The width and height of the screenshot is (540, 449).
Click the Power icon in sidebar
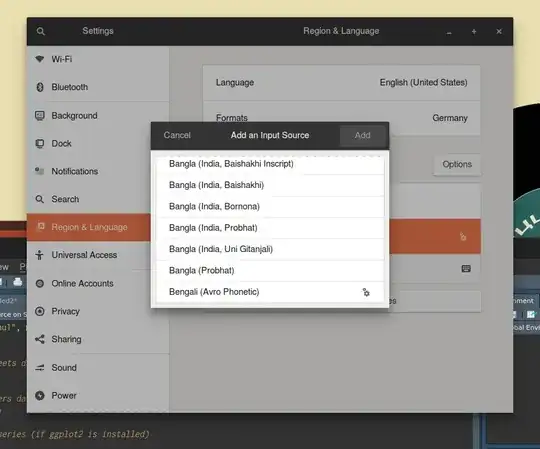tap(40, 395)
